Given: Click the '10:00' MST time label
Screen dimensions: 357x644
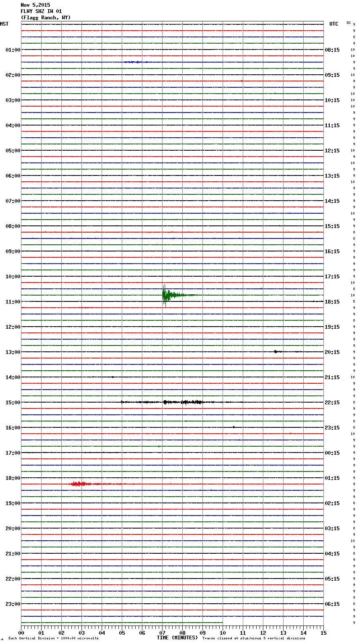Looking at the screenshot, I should click(13, 277).
